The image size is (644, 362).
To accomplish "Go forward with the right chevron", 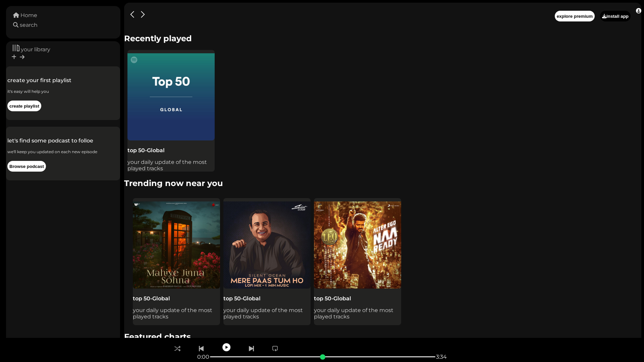I will [143, 14].
